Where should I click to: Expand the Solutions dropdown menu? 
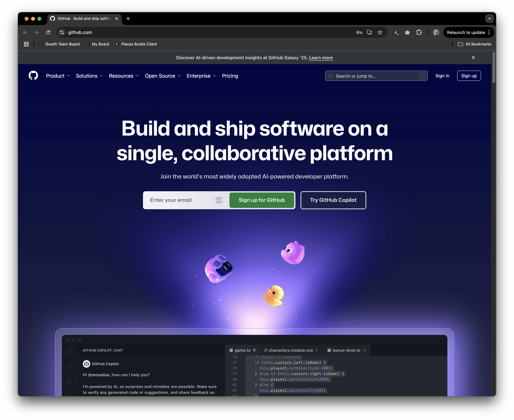pos(90,76)
